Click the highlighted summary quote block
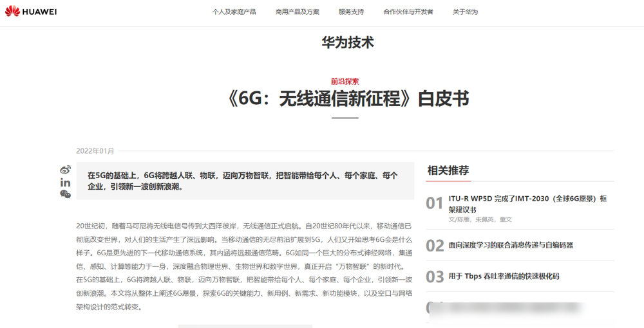This screenshot has width=644, height=328. pos(245,181)
